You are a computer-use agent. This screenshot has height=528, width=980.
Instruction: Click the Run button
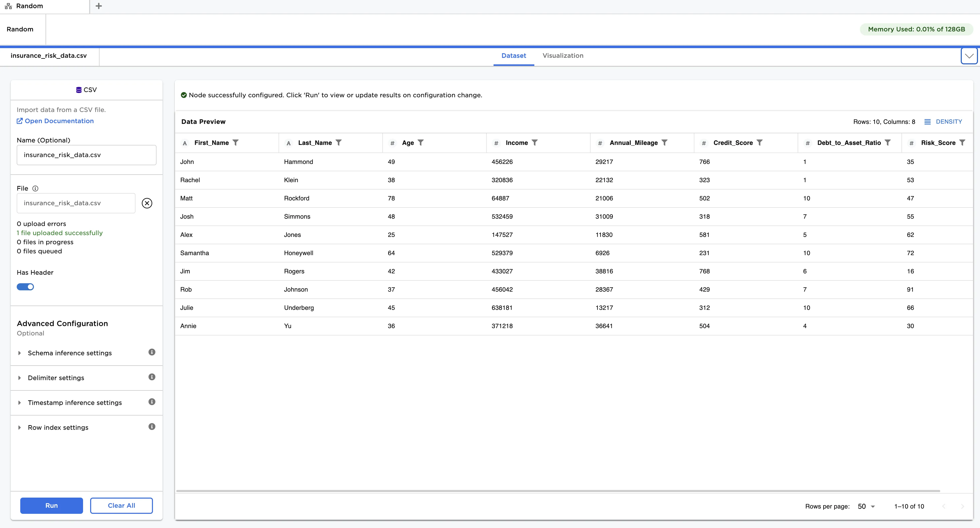tap(51, 505)
